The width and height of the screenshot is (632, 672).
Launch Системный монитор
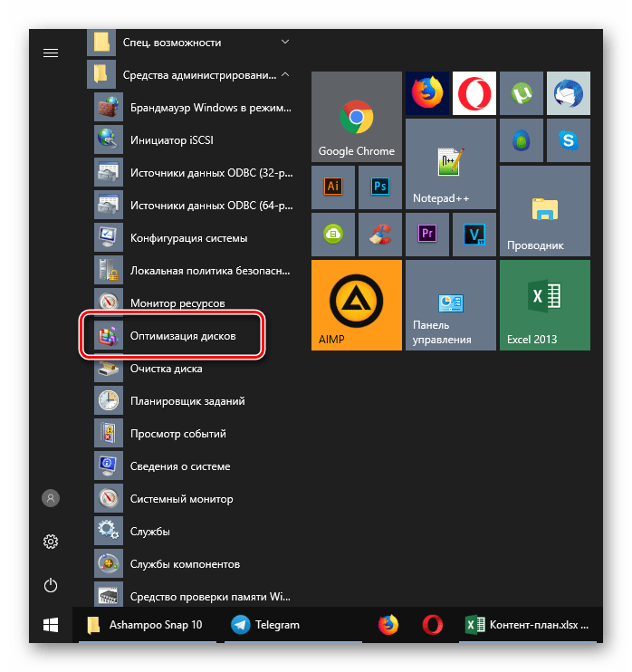194,498
